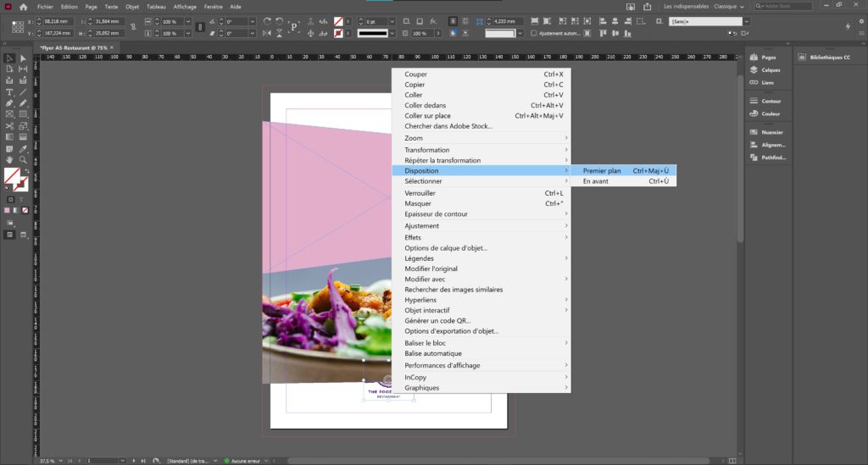This screenshot has width=868, height=465.
Task: Open the Affichage menu
Action: point(185,7)
